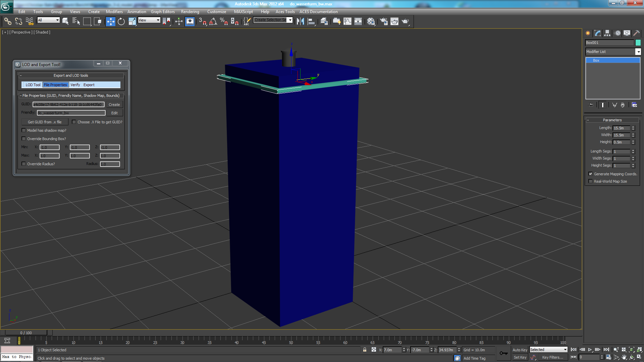
Task: Click the Length parameter input field
Action: 621,128
